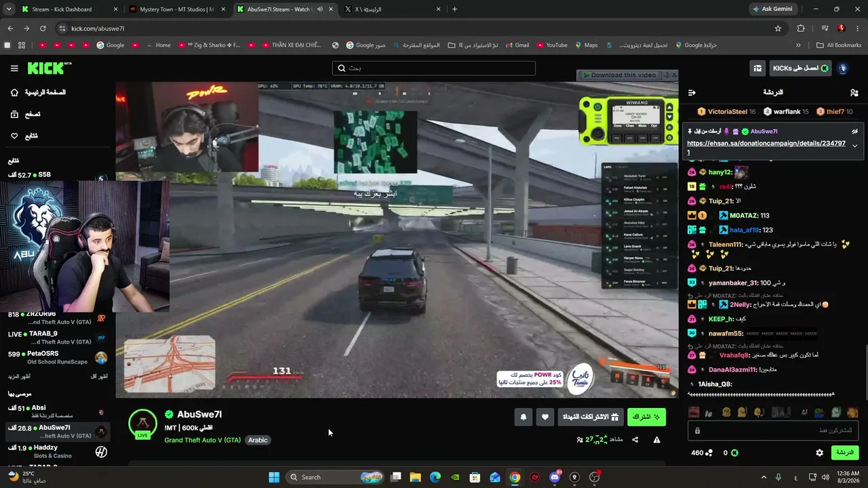Image resolution: width=868 pixels, height=488 pixels.
Task: Open the user profile avatar in Kick header
Action: (843, 68)
